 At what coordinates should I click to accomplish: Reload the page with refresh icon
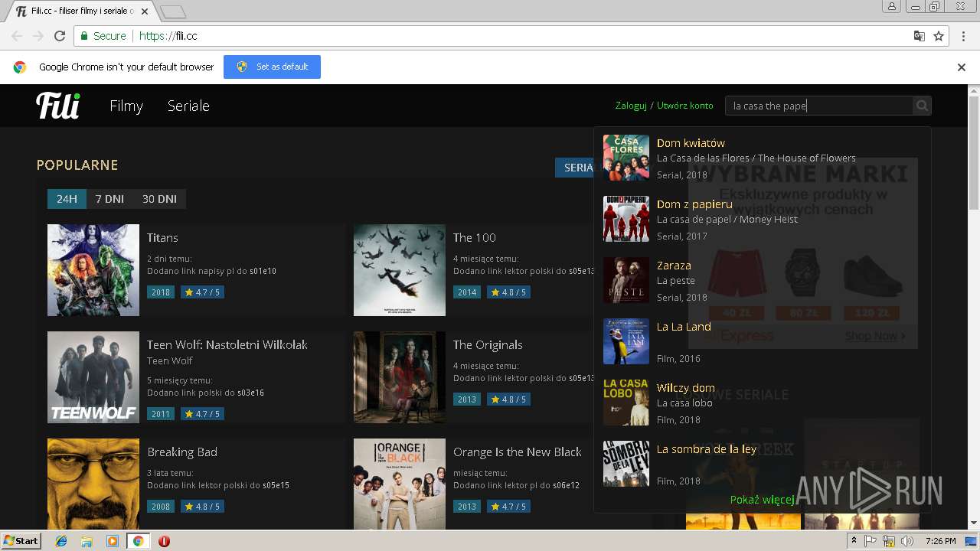(x=60, y=36)
